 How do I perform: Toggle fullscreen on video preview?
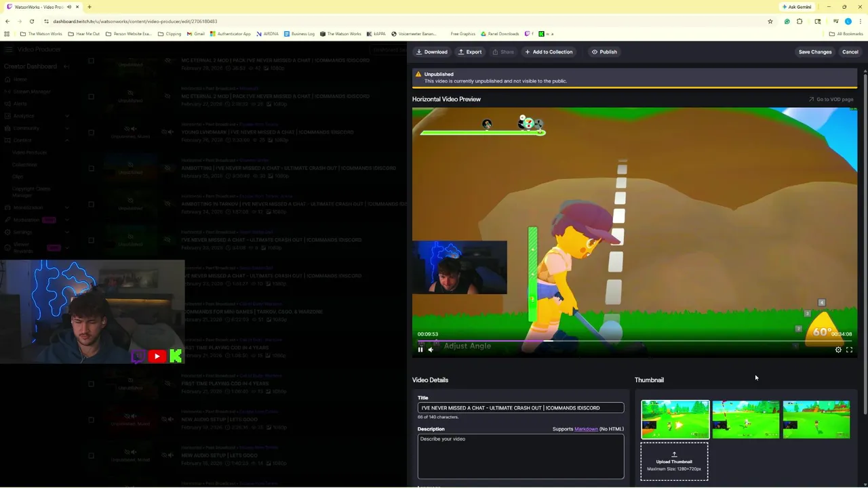(x=849, y=350)
